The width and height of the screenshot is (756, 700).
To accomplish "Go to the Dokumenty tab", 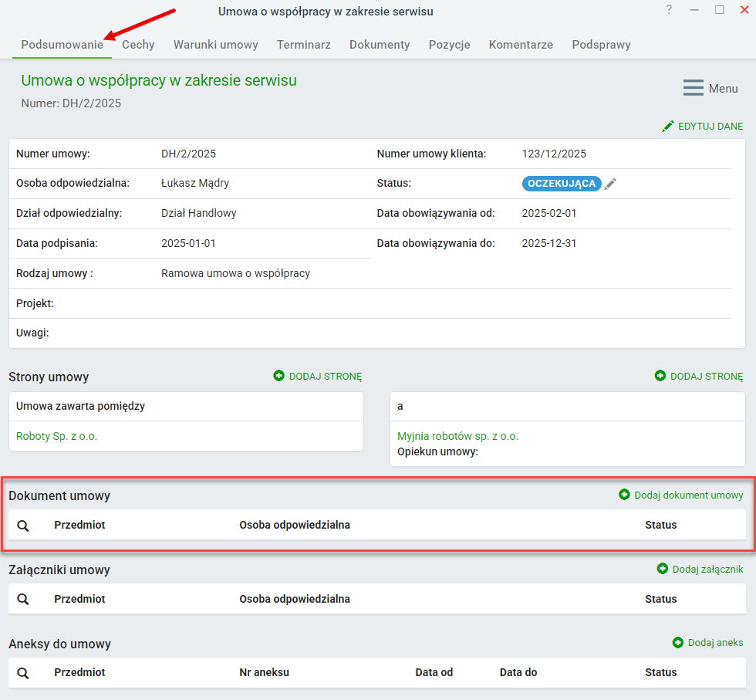I will click(x=380, y=45).
